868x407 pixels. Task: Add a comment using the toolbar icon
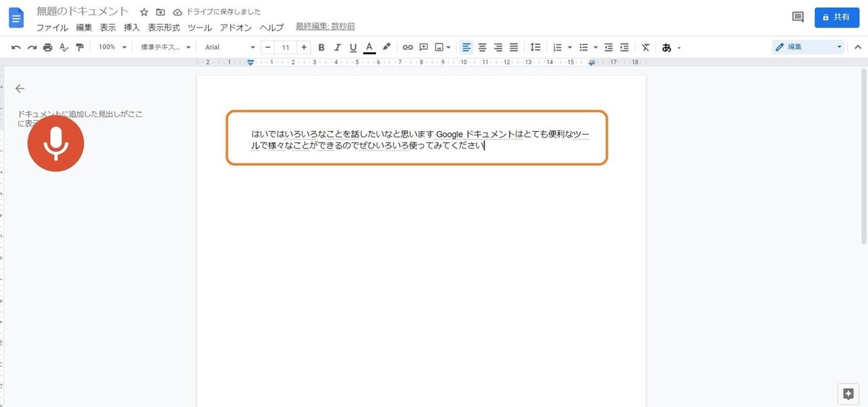[424, 47]
